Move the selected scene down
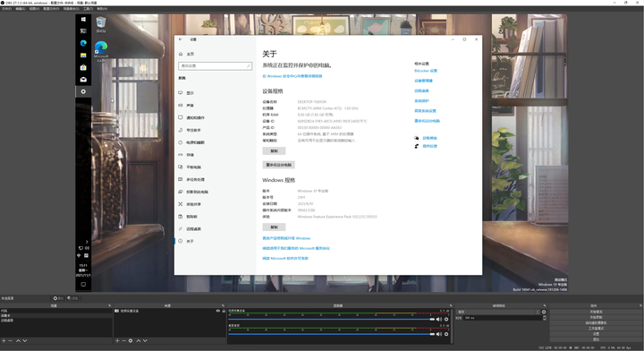 point(25,341)
